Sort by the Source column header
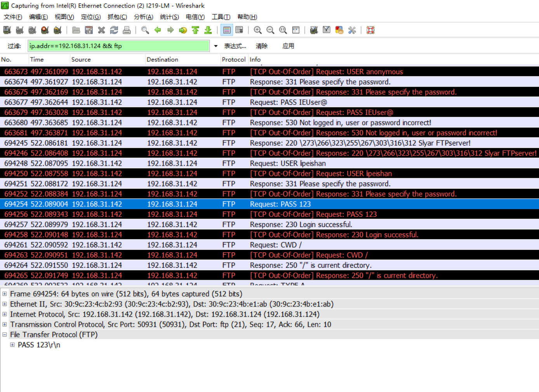The height and width of the screenshot is (392, 539). click(108, 59)
